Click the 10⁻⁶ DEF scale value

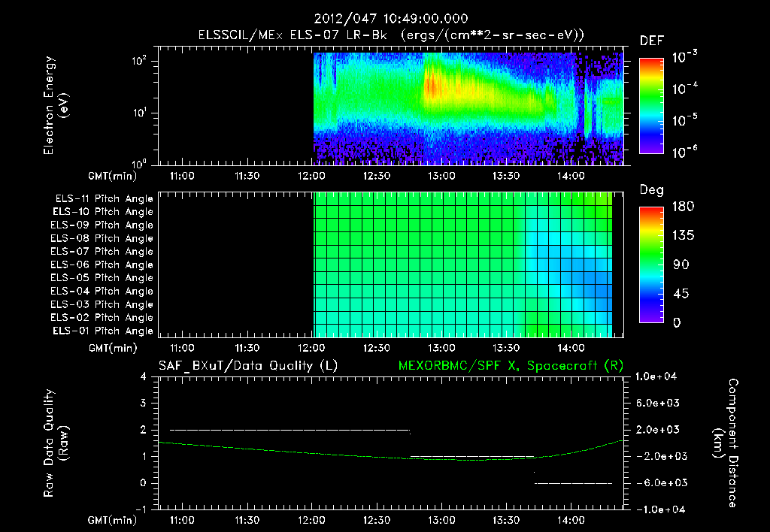point(684,152)
